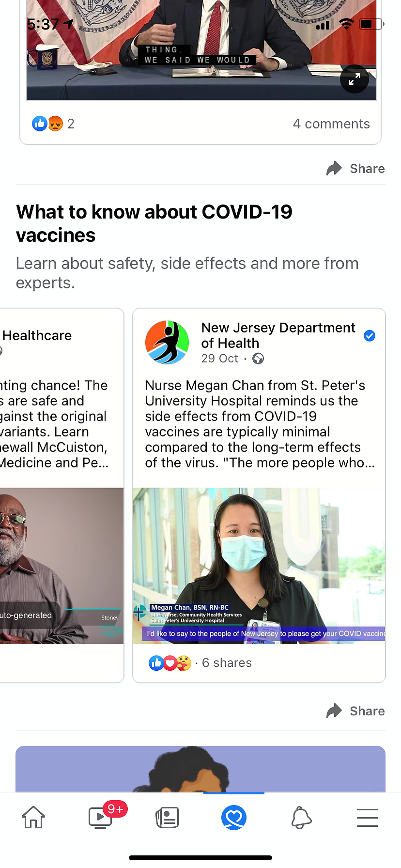Share the COVID-19 vaccines section
Viewport: 401px width, 868px height.
tap(356, 711)
